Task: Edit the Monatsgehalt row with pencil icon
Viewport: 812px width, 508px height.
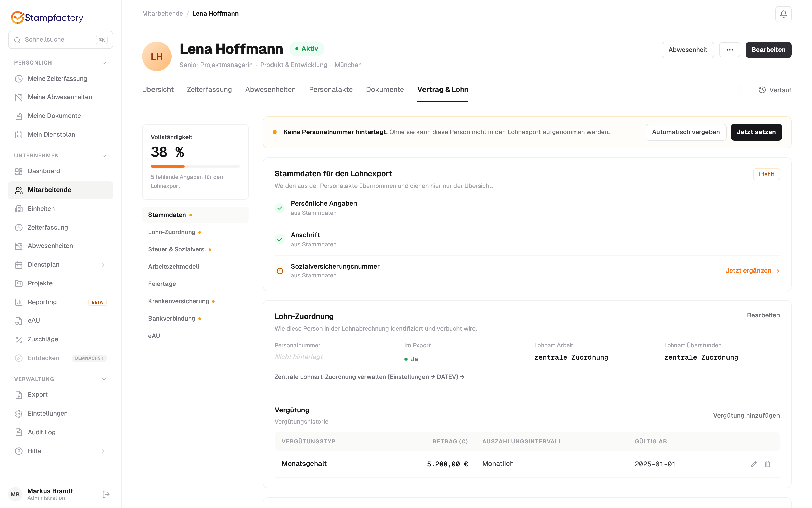Action: (754, 464)
